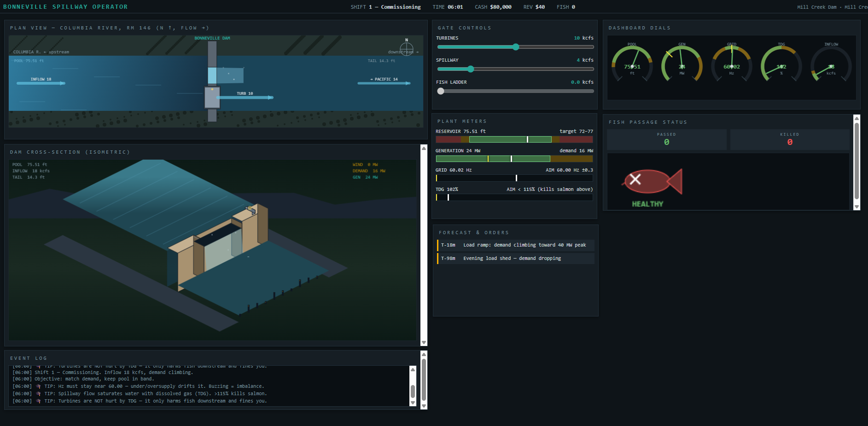This screenshot has height=426, width=868.
Task: Click the Generation meter bar
Action: click(514, 159)
